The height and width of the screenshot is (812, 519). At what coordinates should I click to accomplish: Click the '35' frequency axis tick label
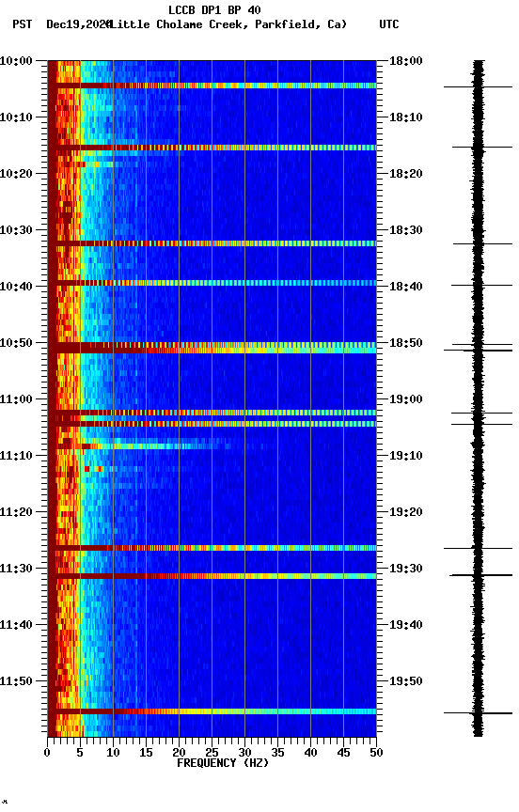277,753
